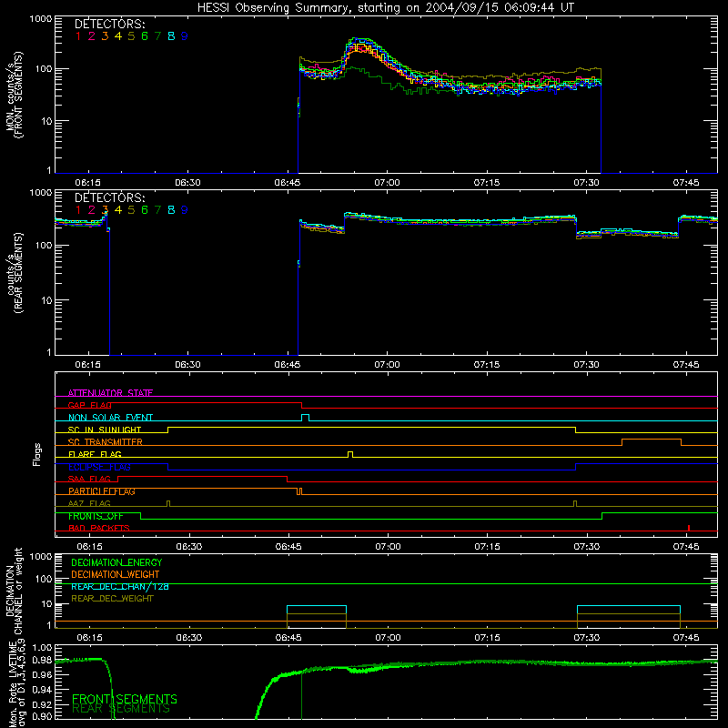This screenshot has width=728, height=728.
Task: Select green detector 6 in the front segments legend
Action: click(x=145, y=36)
